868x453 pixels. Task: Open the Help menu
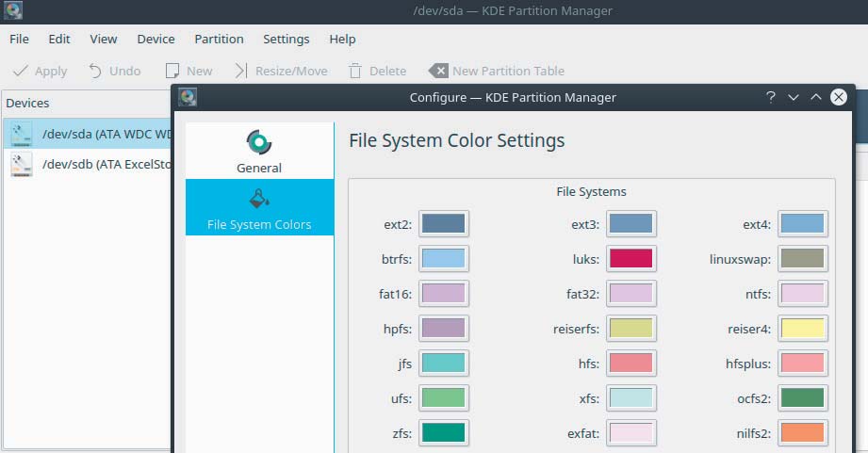[343, 40]
